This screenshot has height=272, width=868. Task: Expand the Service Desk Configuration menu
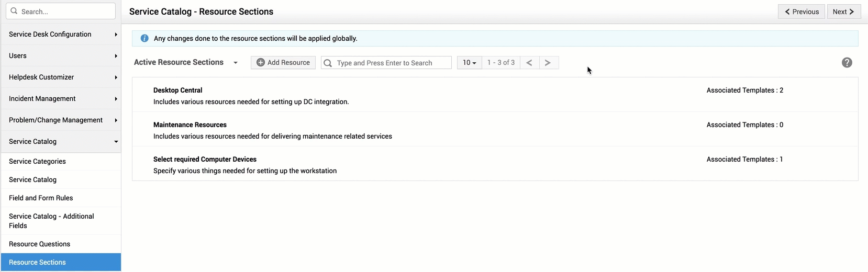pos(61,34)
